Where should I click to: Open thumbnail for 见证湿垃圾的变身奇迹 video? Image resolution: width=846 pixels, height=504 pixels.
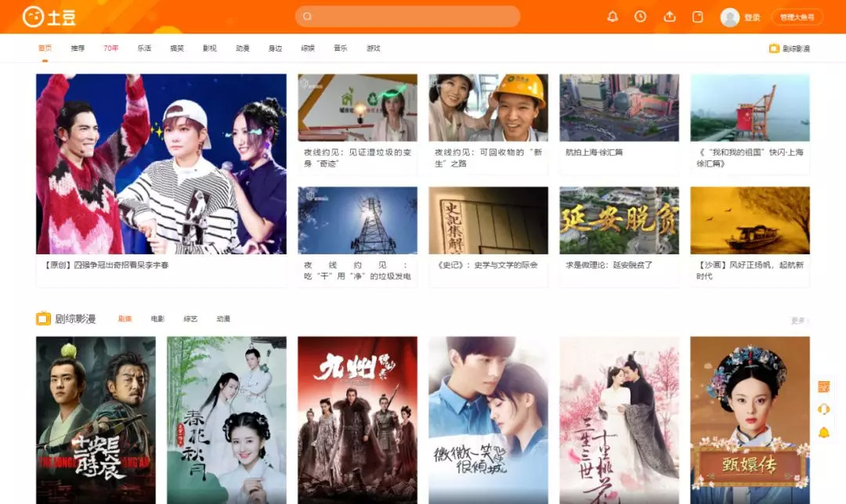[x=357, y=108]
